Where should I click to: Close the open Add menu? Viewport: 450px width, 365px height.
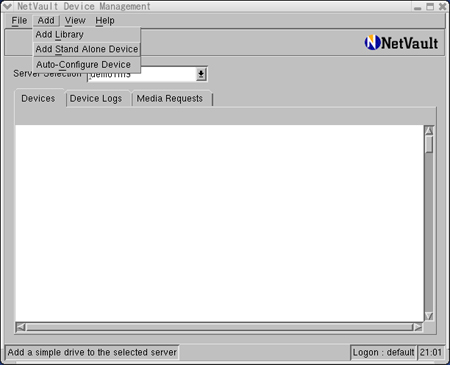coord(46,21)
